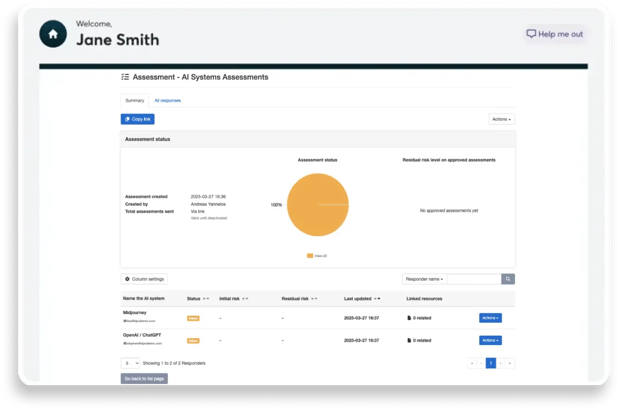
Task: Go to the last page of results
Action: (x=510, y=363)
